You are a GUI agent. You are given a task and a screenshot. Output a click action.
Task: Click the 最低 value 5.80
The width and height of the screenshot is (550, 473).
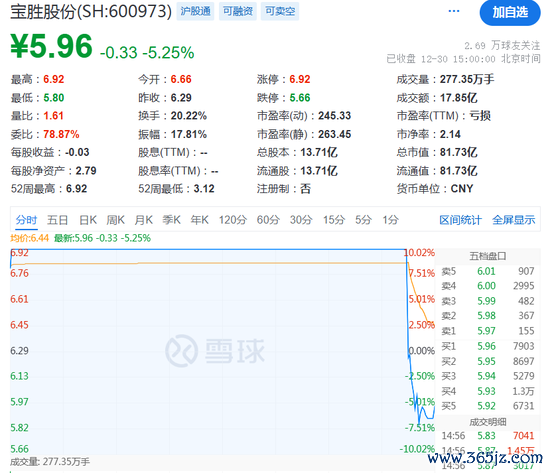[x=54, y=98]
